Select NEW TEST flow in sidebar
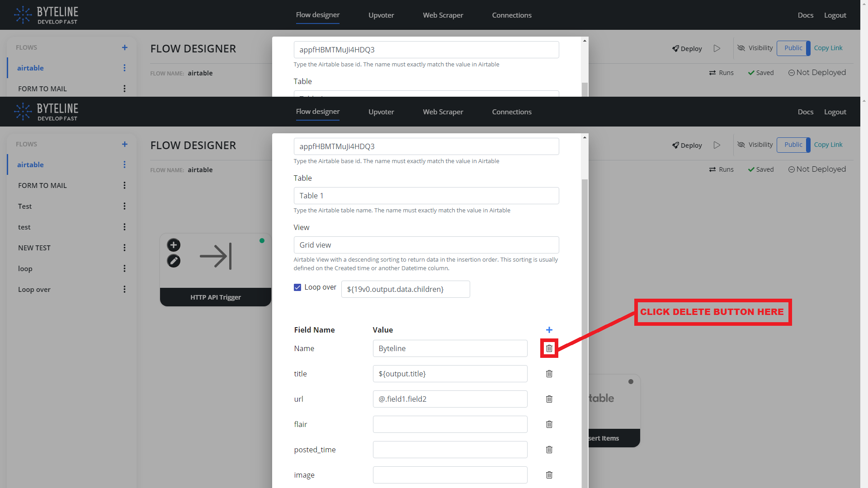 [34, 248]
